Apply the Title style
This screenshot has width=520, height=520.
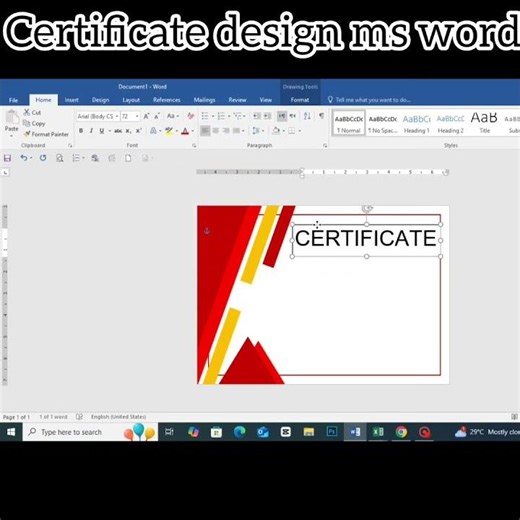point(484,123)
